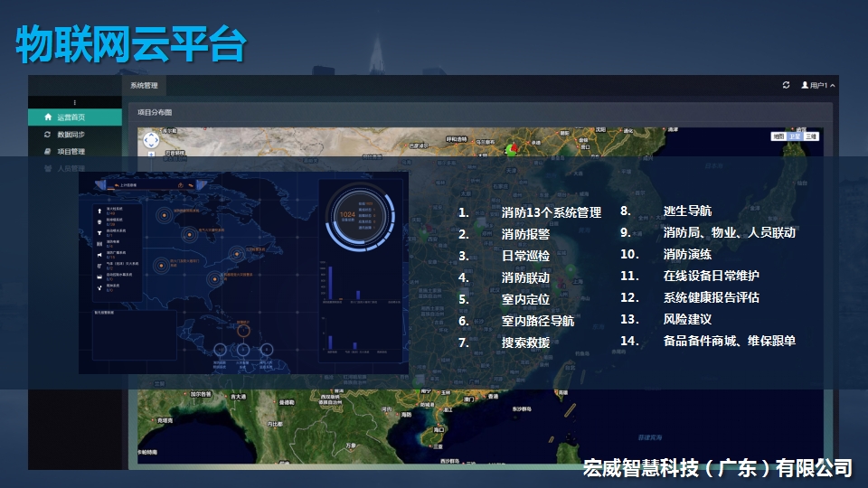Image resolution: width=868 pixels, height=488 pixels.
Task: Click the icon beside 项目管理
Action: click(x=48, y=151)
